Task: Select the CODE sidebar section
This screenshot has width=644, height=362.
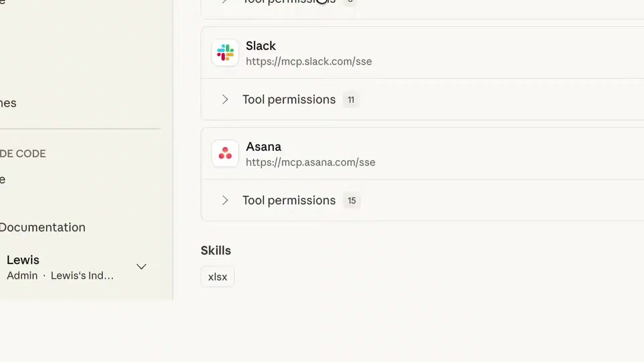Action: click(23, 154)
